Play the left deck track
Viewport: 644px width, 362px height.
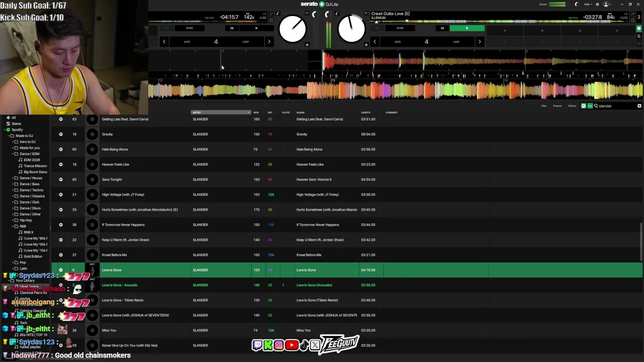[x=256, y=28]
